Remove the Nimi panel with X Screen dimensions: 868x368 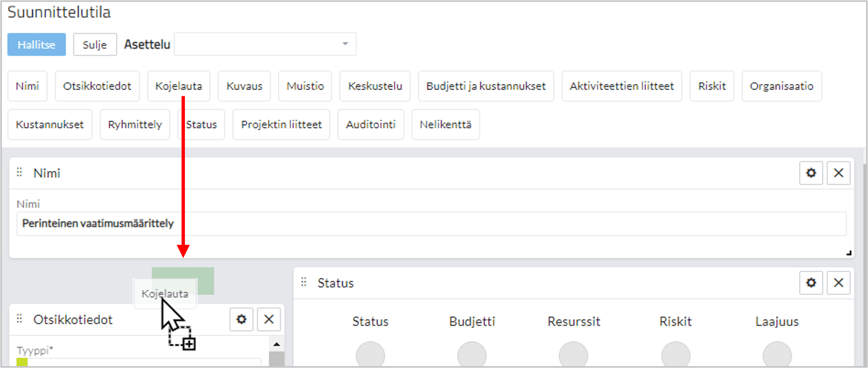point(838,173)
